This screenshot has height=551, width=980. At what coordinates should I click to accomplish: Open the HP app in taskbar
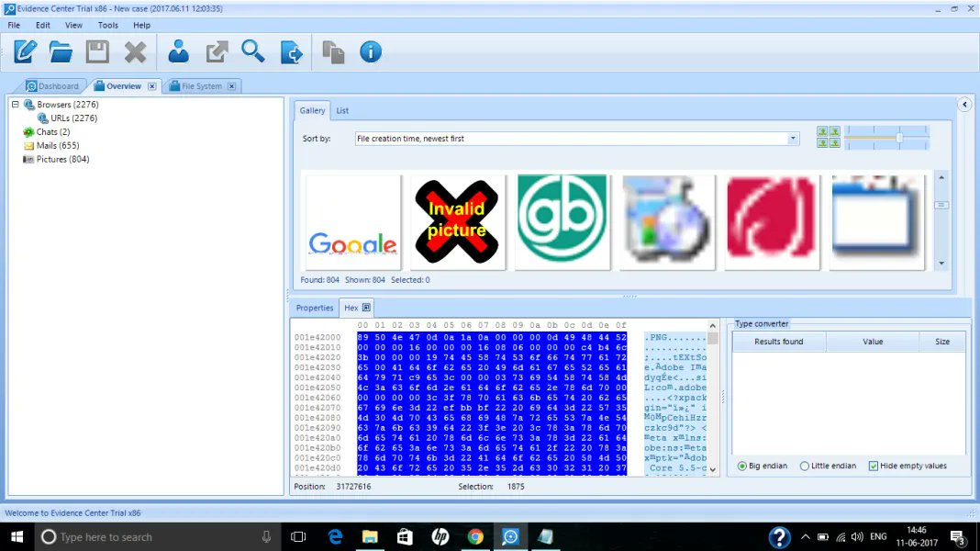[x=440, y=536]
